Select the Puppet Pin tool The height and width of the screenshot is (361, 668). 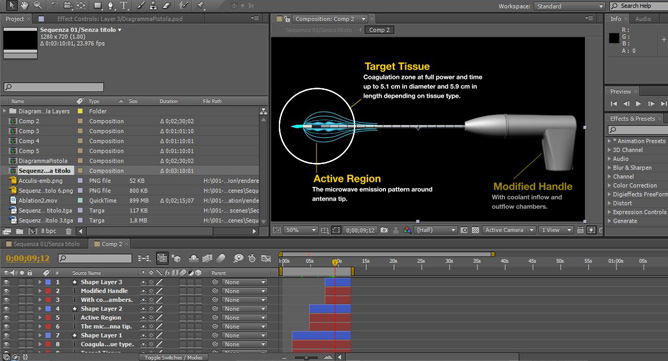(200, 6)
